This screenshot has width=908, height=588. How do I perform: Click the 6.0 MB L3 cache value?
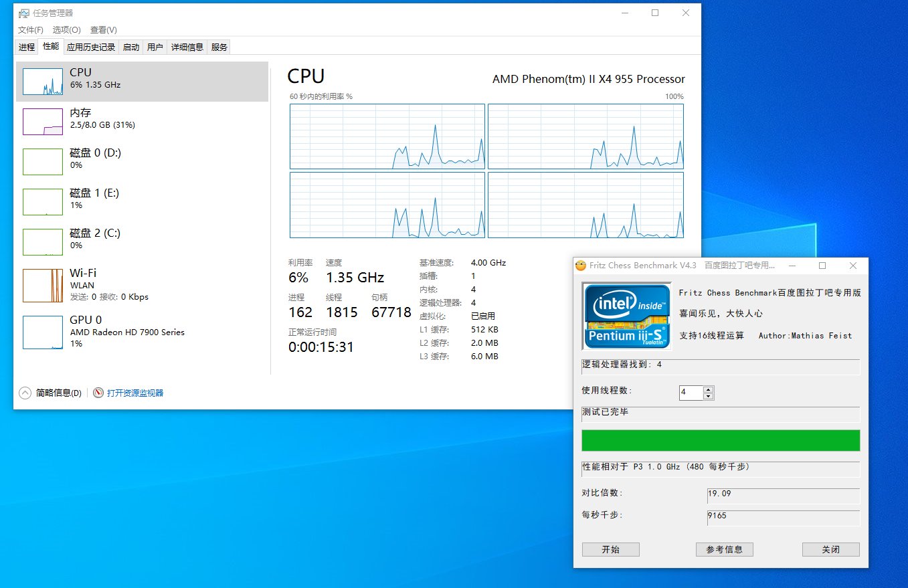(x=484, y=357)
